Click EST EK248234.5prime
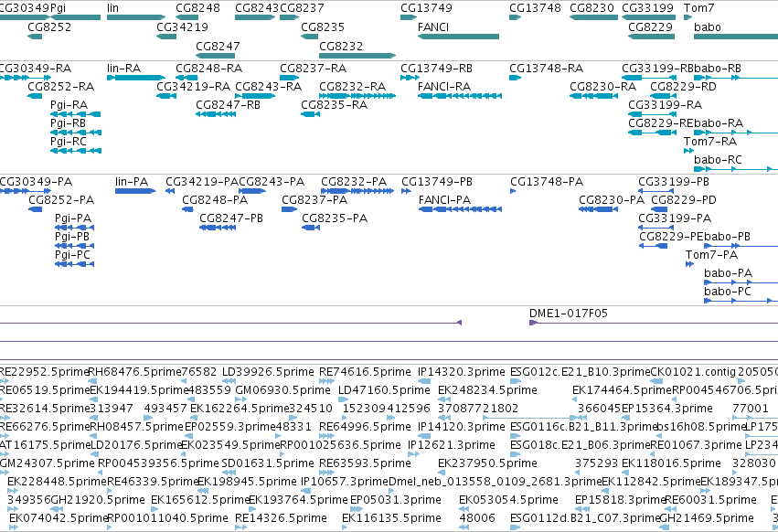 [x=487, y=390]
